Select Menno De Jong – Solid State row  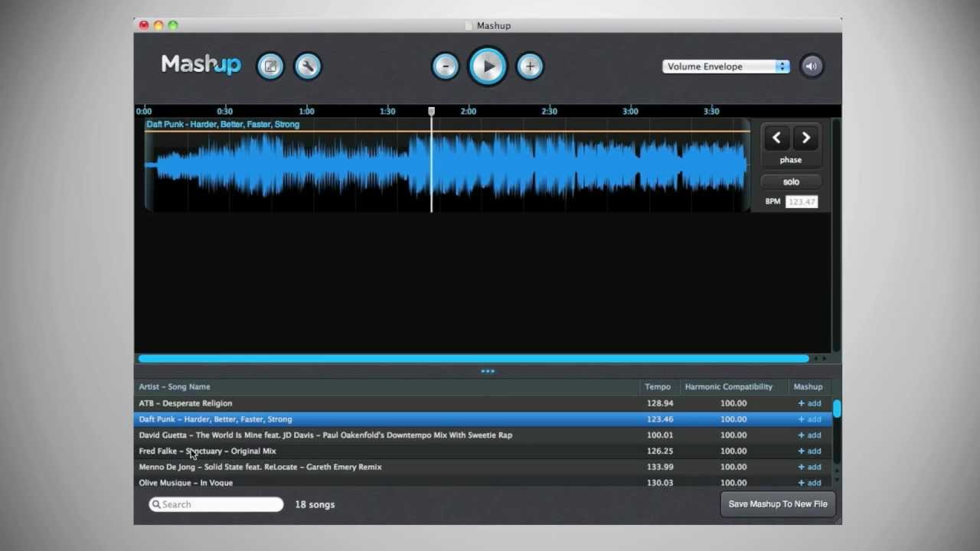482,467
